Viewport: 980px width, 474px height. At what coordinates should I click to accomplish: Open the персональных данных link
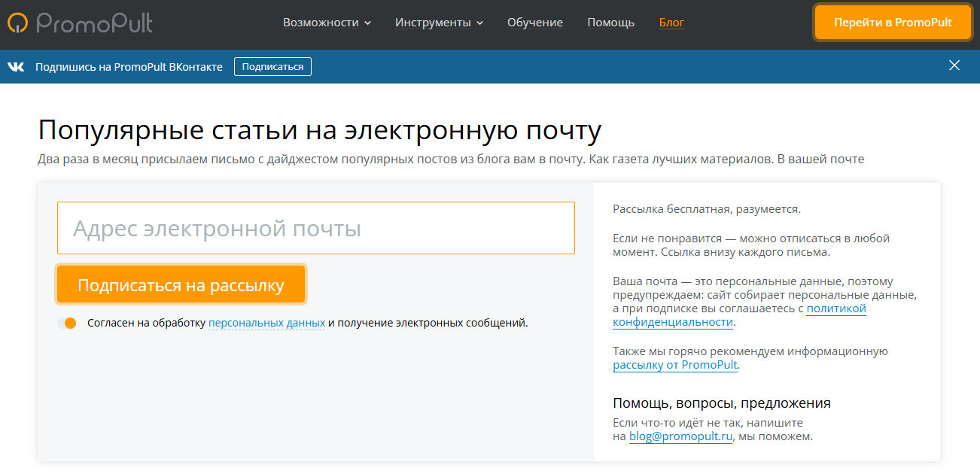(266, 323)
